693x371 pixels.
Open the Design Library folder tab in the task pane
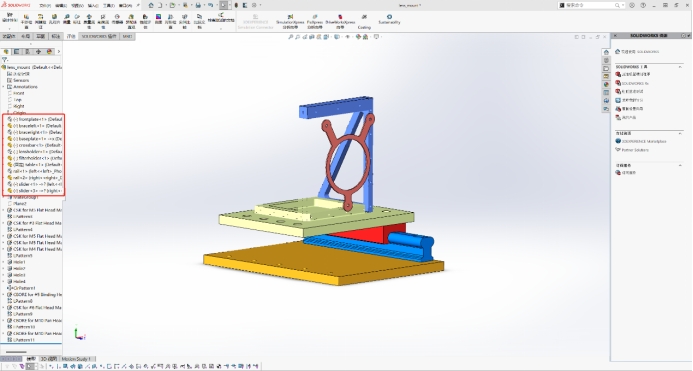click(606, 69)
